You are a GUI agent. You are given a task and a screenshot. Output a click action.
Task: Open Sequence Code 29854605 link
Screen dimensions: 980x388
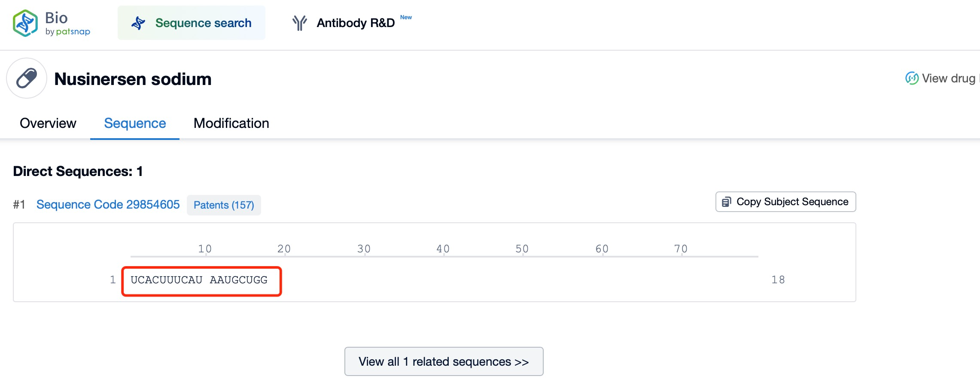(x=108, y=204)
